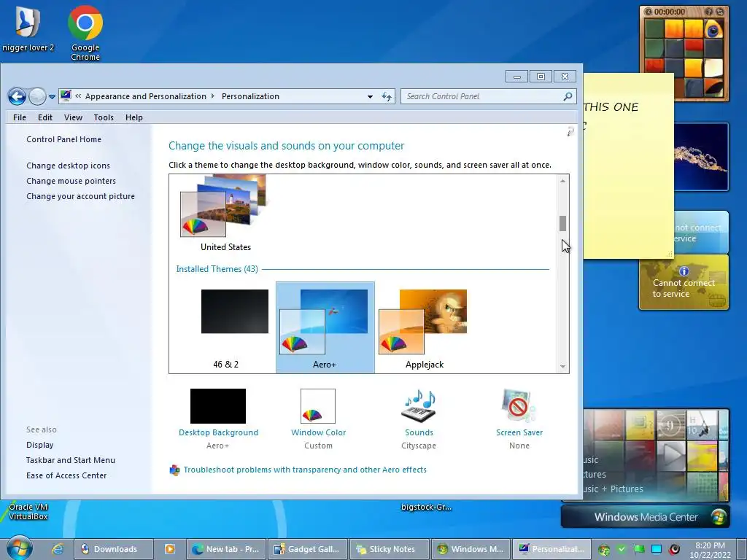This screenshot has height=560, width=747.
Task: Open the Edit menu
Action: click(45, 117)
